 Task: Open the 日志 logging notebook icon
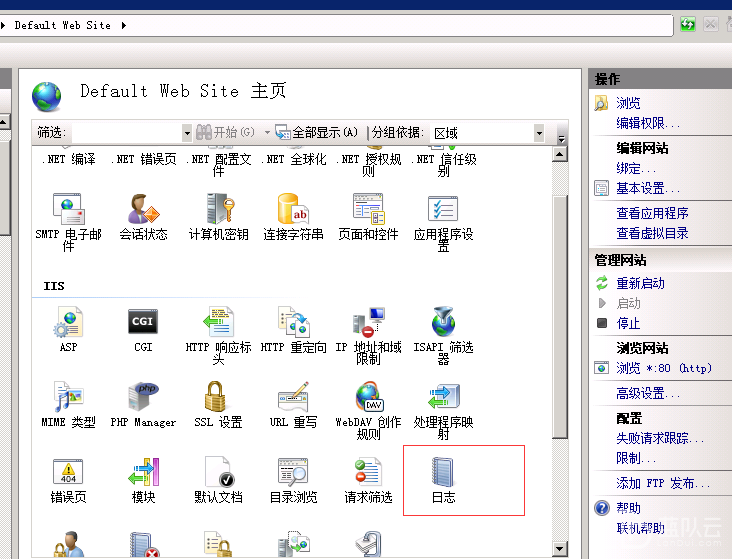click(443, 472)
